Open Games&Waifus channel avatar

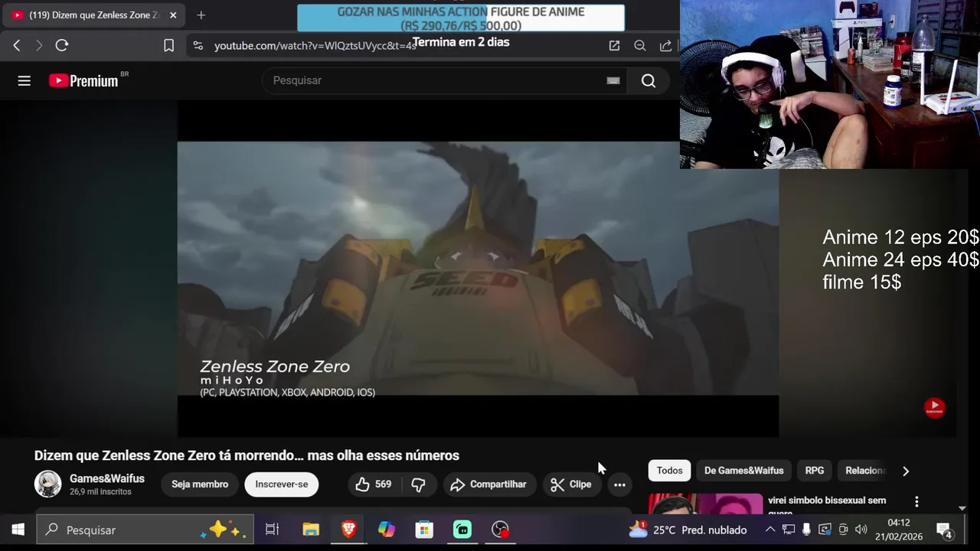(x=47, y=484)
